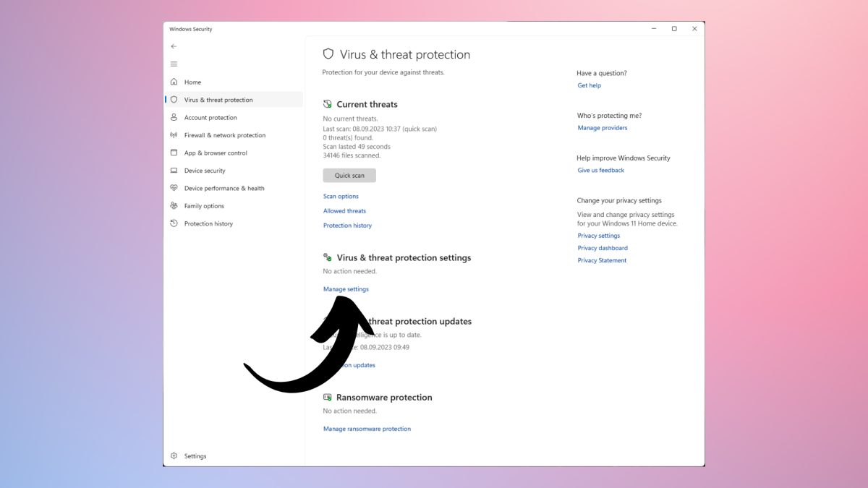Click the Windows Security window title
Viewport: 868px width, 488px height.
pos(191,29)
